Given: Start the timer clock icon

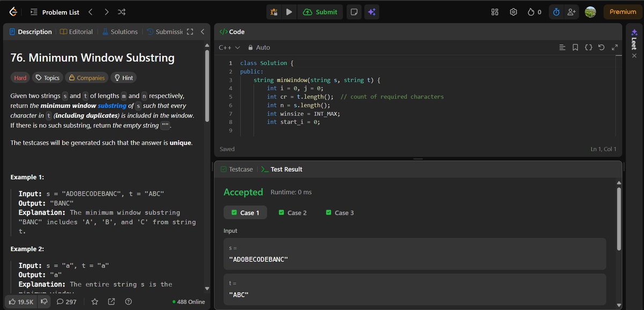Looking at the screenshot, I should click(x=557, y=12).
